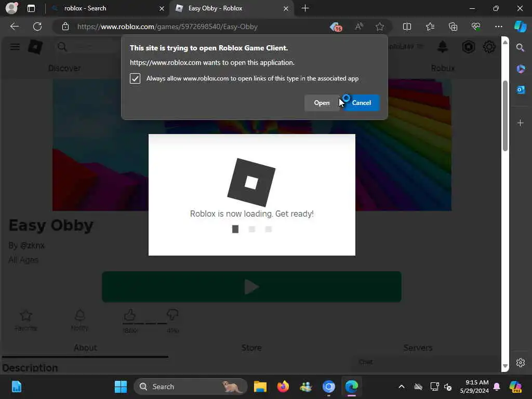
Task: Favorite the Easy Obby game
Action: [26, 320]
